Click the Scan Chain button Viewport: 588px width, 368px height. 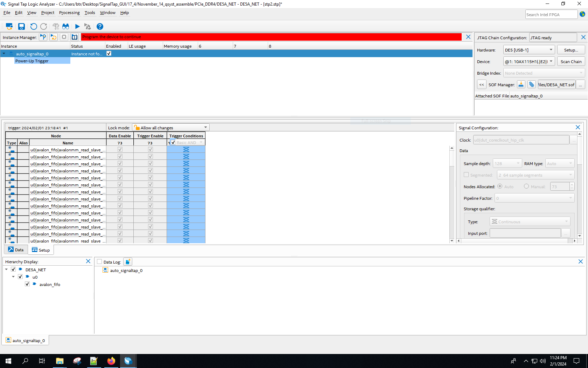click(571, 61)
